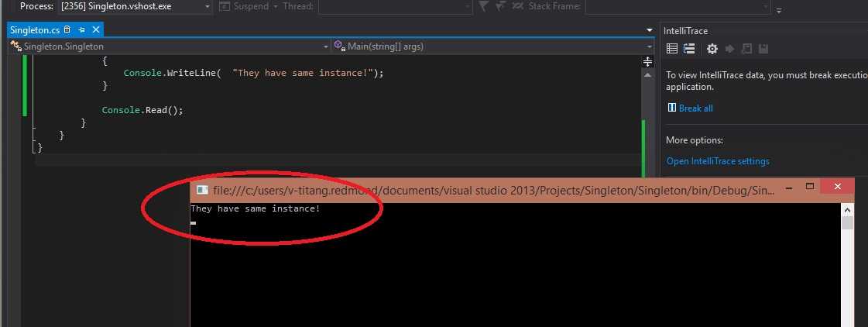Viewport: 868px width, 327px height.
Task: Click the console scrollbar up arrow
Action: (848, 210)
